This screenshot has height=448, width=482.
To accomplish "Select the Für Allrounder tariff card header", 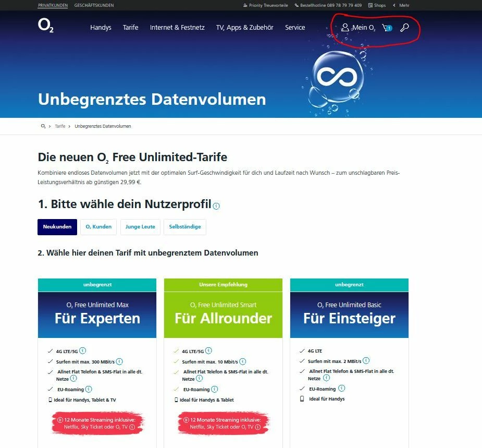I will coord(223,314).
